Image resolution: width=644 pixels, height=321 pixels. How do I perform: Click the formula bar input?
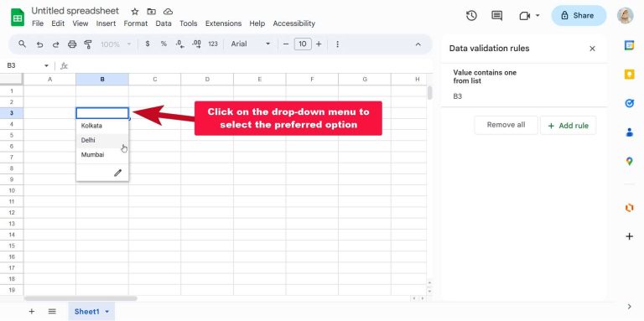coord(251,65)
